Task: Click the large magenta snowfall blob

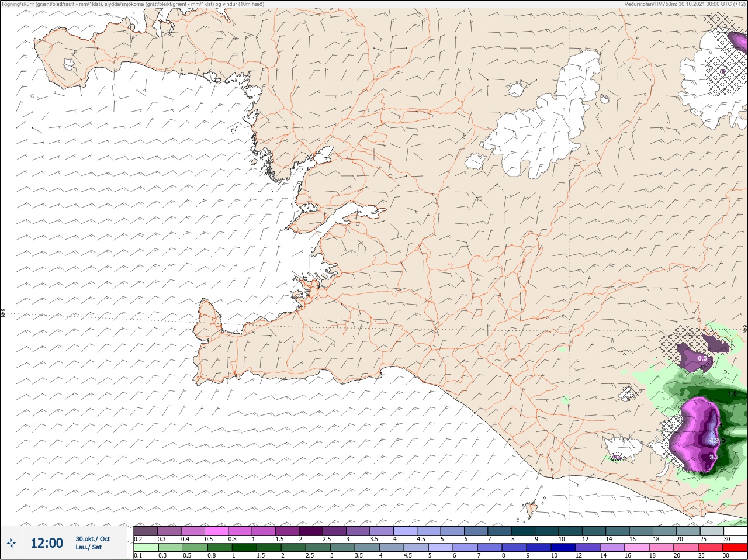Action: [694, 434]
